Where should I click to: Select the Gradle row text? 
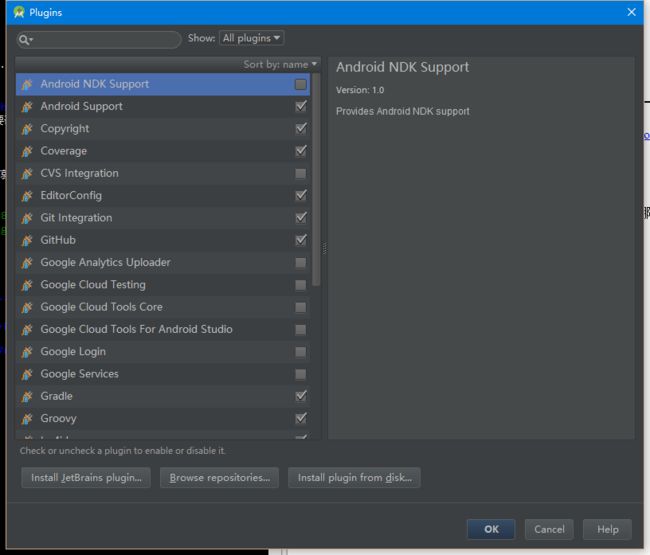pos(56,396)
